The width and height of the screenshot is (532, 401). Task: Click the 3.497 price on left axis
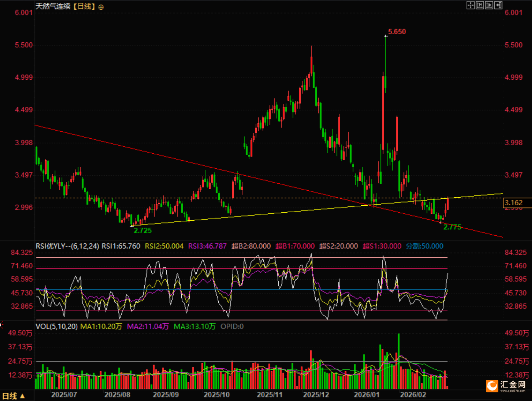24,175
